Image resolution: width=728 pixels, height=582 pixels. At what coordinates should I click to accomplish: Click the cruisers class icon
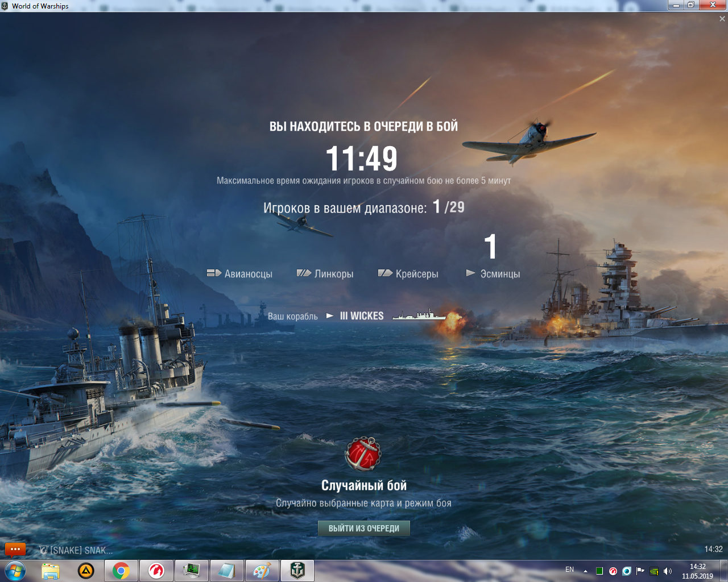pos(385,273)
